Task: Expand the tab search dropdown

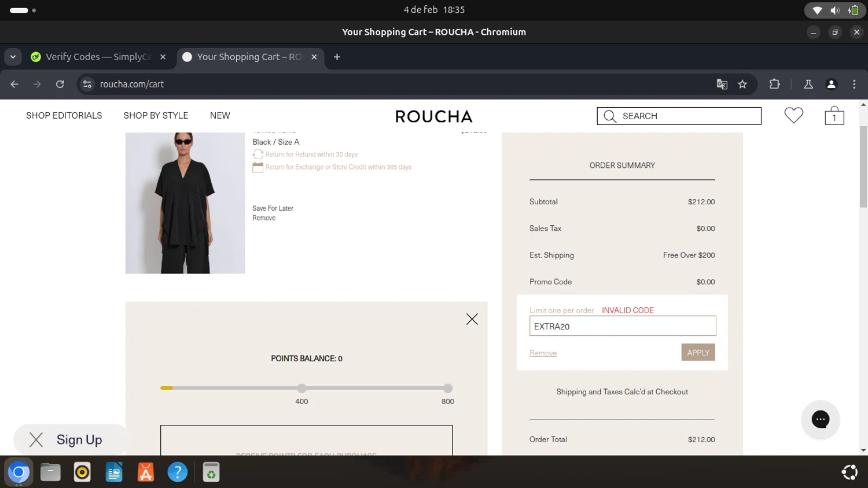Action: click(13, 57)
